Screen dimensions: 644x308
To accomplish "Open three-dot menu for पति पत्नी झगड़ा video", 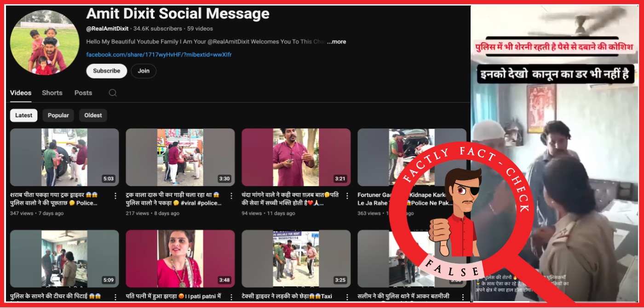I will [231, 297].
